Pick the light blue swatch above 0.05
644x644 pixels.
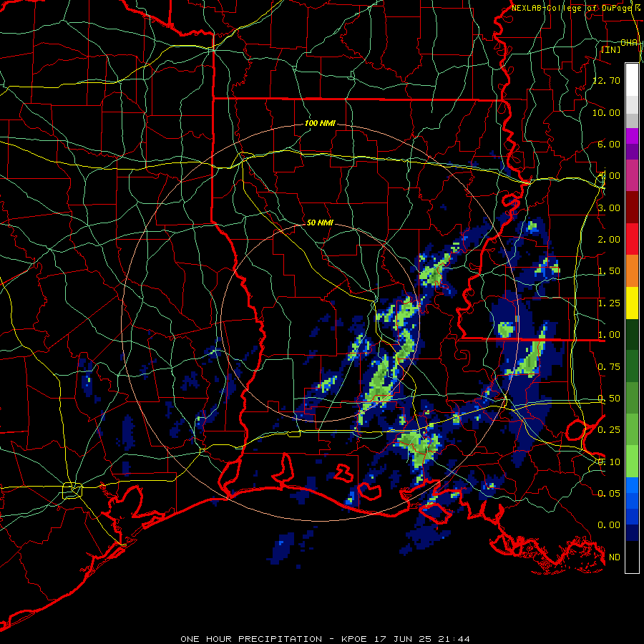[632, 485]
